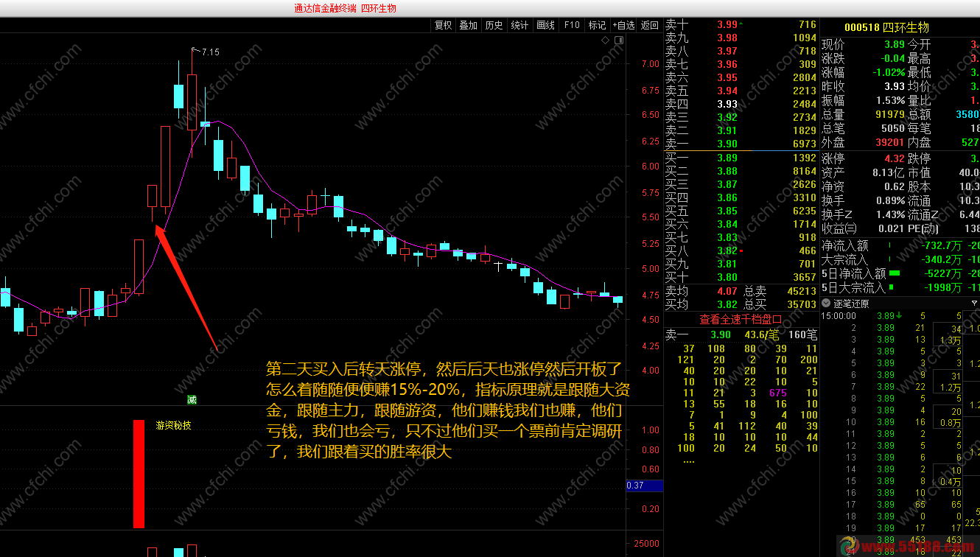Click the 总量 value 91979
Screen dimensions: 980x557
coord(890,114)
